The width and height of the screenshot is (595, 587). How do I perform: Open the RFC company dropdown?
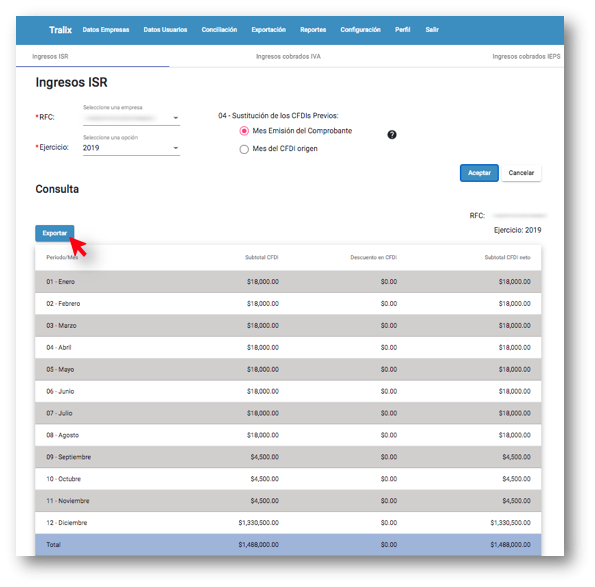coord(131,118)
